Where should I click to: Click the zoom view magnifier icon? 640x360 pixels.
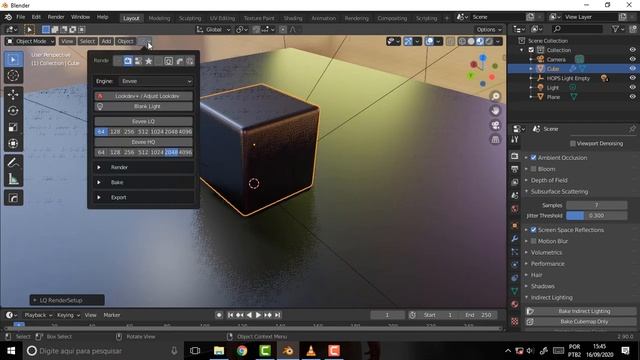point(495,96)
